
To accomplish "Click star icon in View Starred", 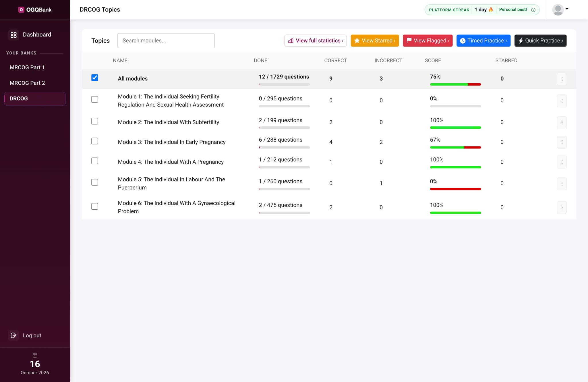I will [x=357, y=40].
